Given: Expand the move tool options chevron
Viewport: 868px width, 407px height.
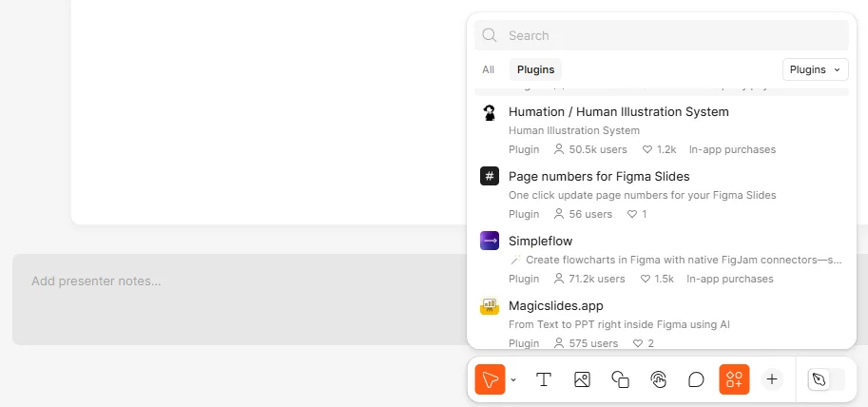Looking at the screenshot, I should tap(513, 379).
